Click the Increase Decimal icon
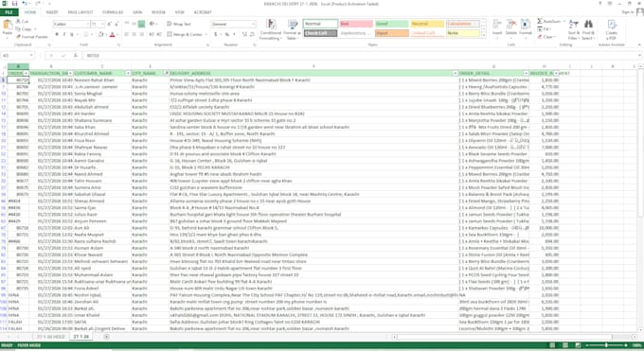Image resolution: width=644 pixels, height=351 pixels. click(x=244, y=34)
